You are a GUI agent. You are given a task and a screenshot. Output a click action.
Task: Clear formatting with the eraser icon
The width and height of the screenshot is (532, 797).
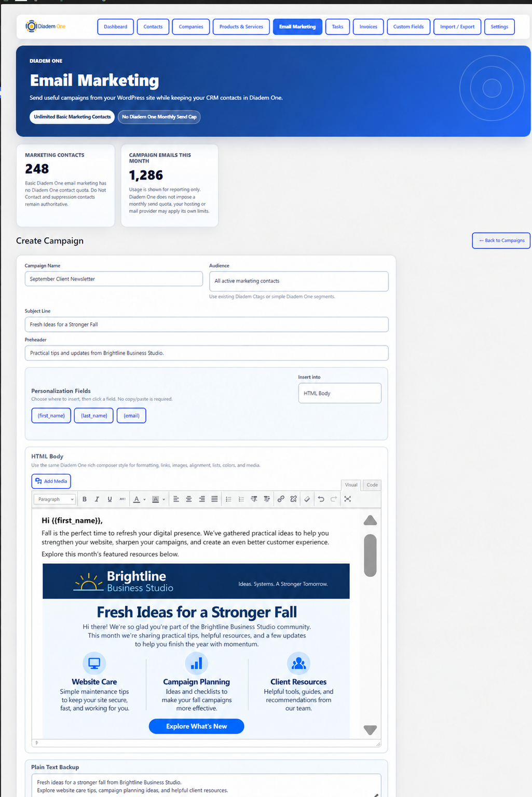tap(307, 499)
